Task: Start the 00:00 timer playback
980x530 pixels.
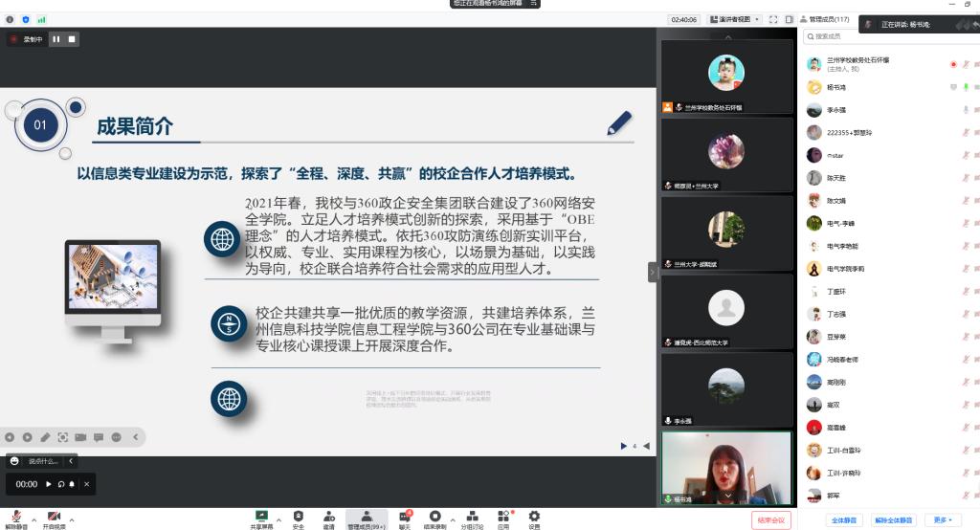Action: pyautogui.click(x=49, y=484)
